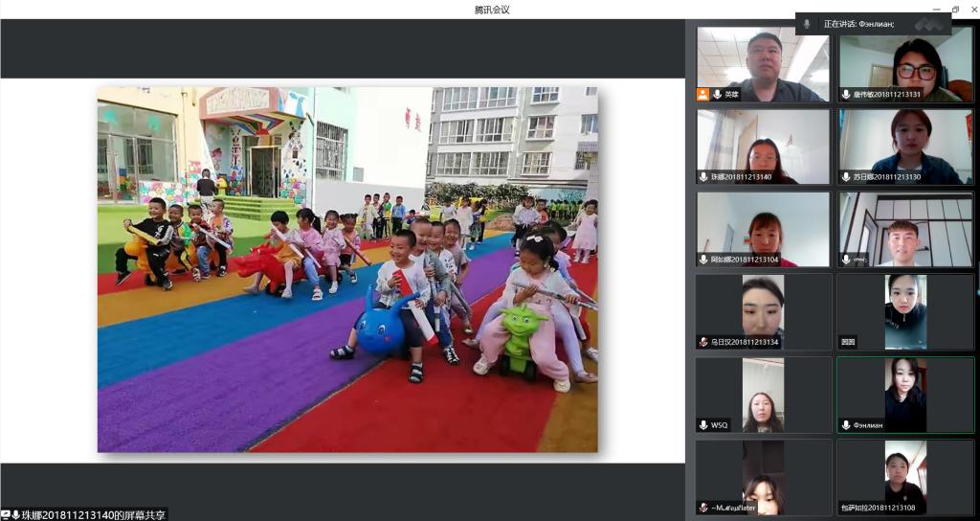The width and height of the screenshot is (980, 521).
Task: Click microphone icon next to 苏日娜201811213130
Action: pyautogui.click(x=846, y=177)
